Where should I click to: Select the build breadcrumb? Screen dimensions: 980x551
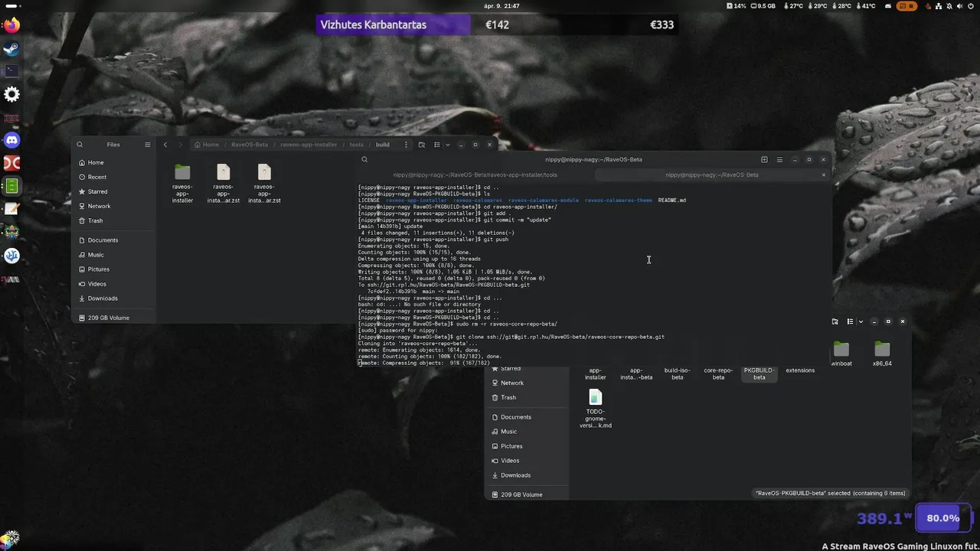382,145
